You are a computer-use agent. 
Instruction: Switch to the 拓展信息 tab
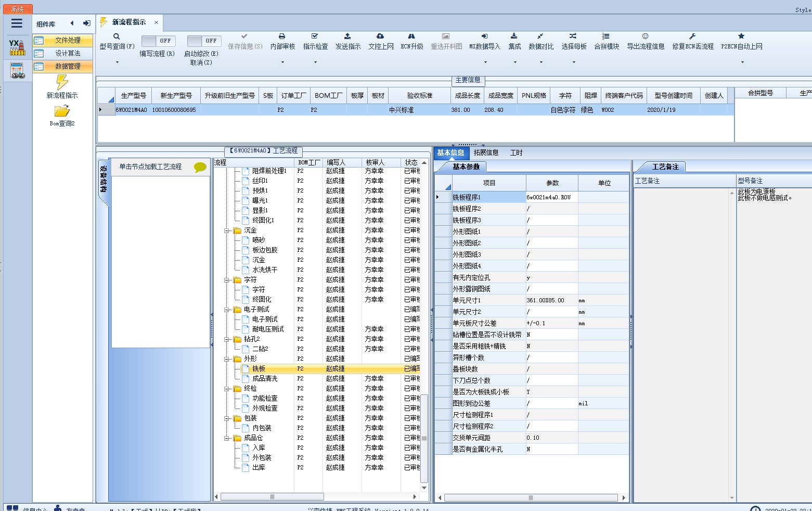(x=486, y=152)
